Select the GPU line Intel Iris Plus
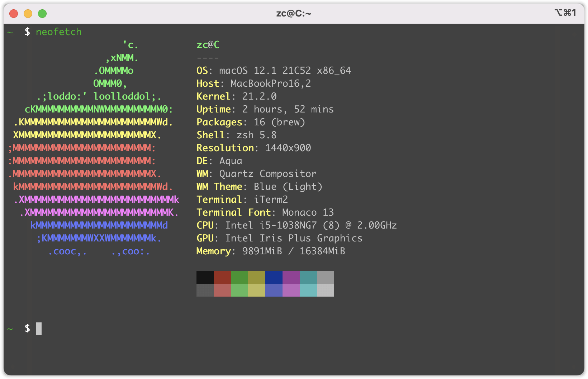 click(x=280, y=238)
